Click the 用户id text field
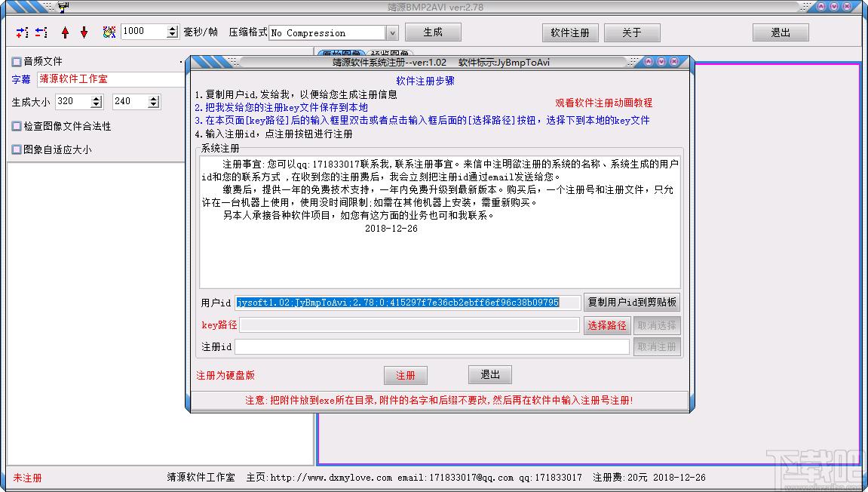868x492 pixels. [408, 303]
